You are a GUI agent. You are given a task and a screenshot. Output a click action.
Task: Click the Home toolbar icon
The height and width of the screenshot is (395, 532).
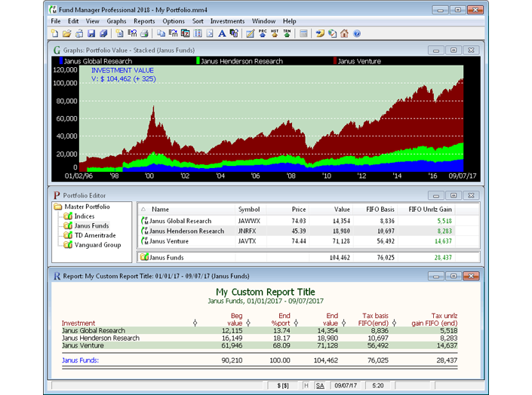coord(344,33)
